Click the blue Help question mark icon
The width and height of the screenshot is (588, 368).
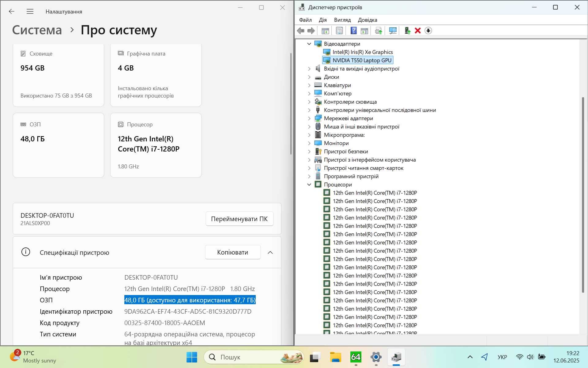[353, 31]
